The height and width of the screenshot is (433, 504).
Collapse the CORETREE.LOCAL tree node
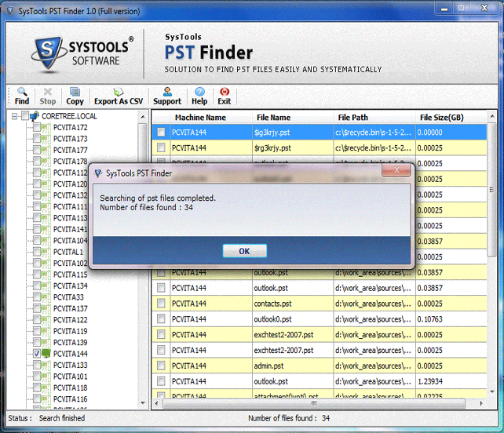pos(14,116)
